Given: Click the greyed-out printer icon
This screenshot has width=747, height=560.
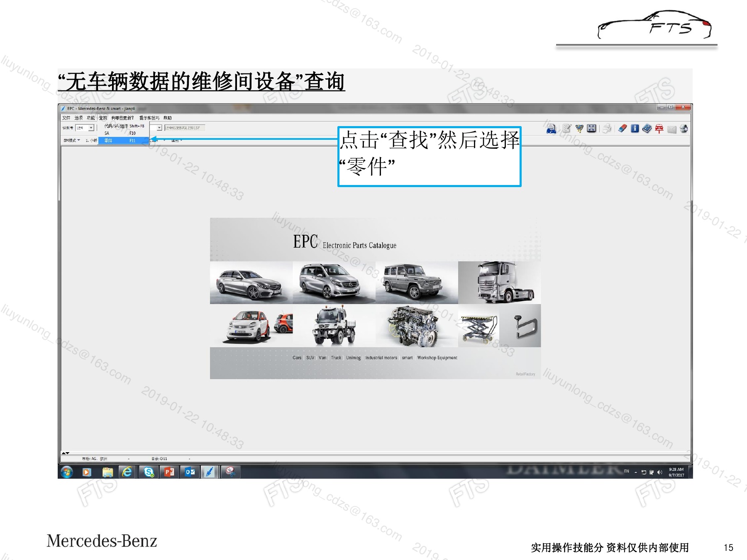Looking at the screenshot, I should 607,129.
